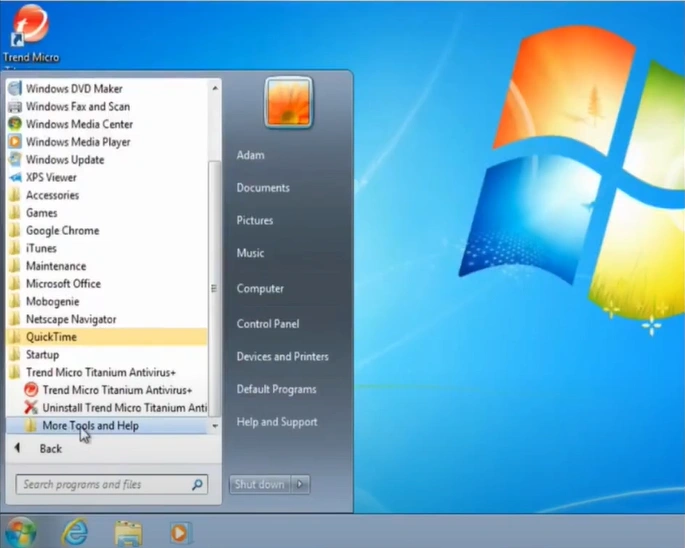Open Computer from Start menu
This screenshot has height=548, width=685.
[x=260, y=289]
